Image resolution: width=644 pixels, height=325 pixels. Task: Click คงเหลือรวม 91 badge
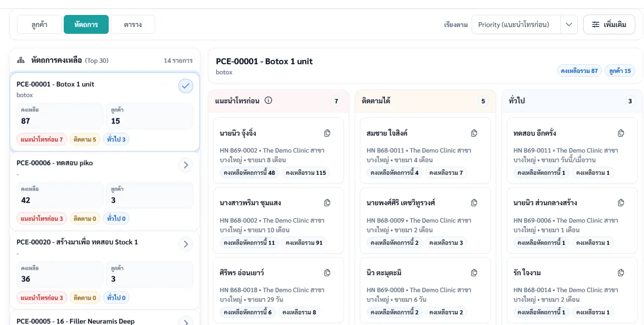[304, 242]
